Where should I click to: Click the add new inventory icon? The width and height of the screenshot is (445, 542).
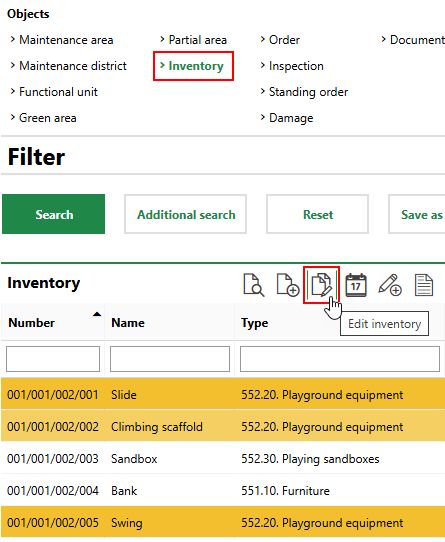coord(288,285)
